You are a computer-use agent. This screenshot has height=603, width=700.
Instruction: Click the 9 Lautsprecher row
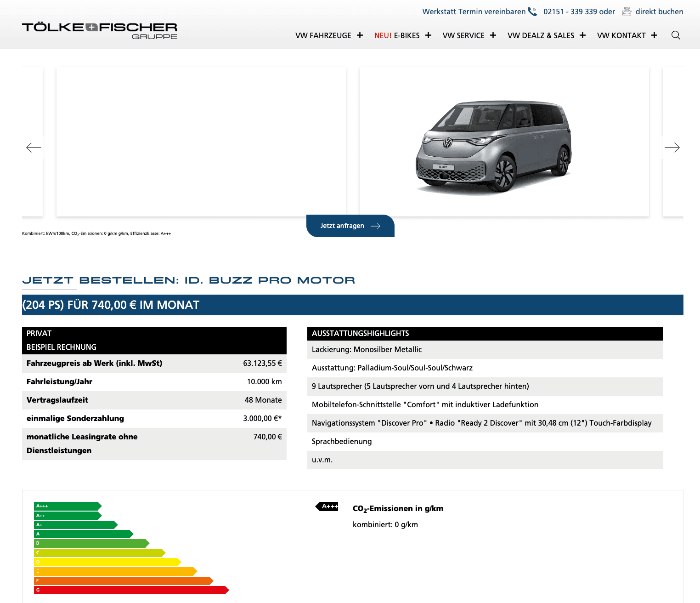(x=485, y=387)
